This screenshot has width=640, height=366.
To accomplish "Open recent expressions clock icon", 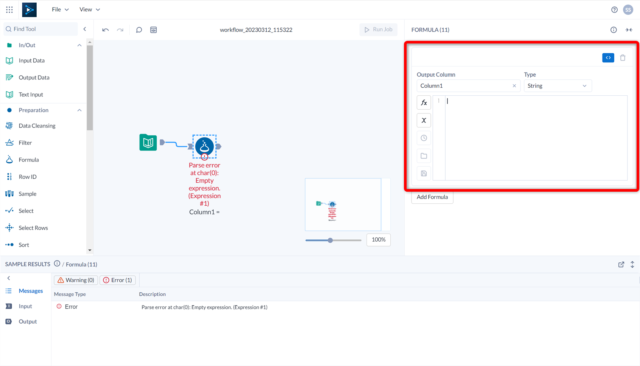I will pyautogui.click(x=424, y=138).
